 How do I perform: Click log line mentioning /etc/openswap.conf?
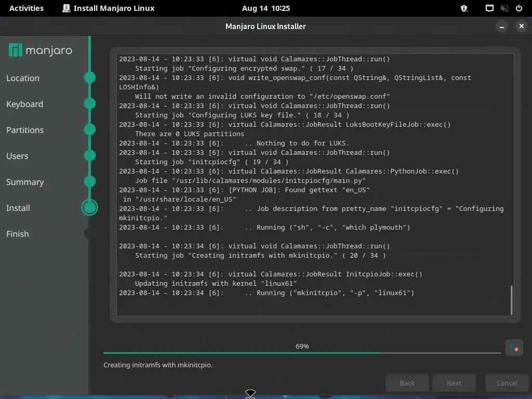(262, 96)
